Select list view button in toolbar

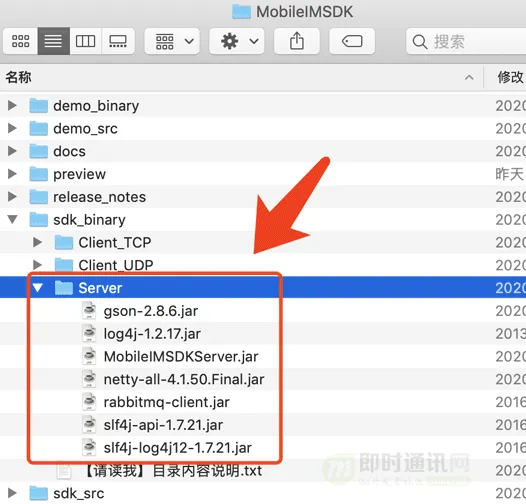[54, 41]
